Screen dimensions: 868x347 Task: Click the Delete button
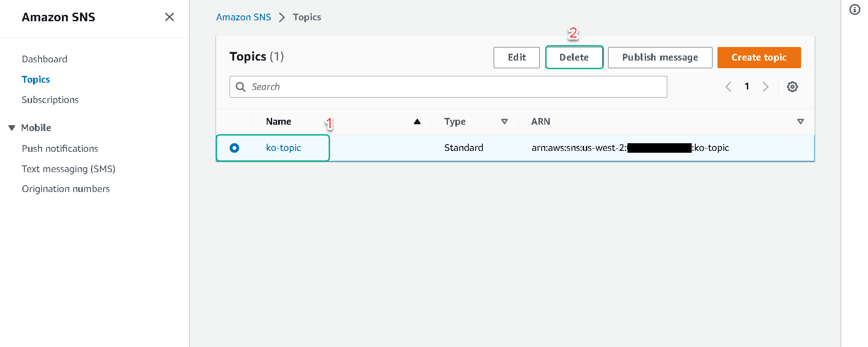click(574, 57)
